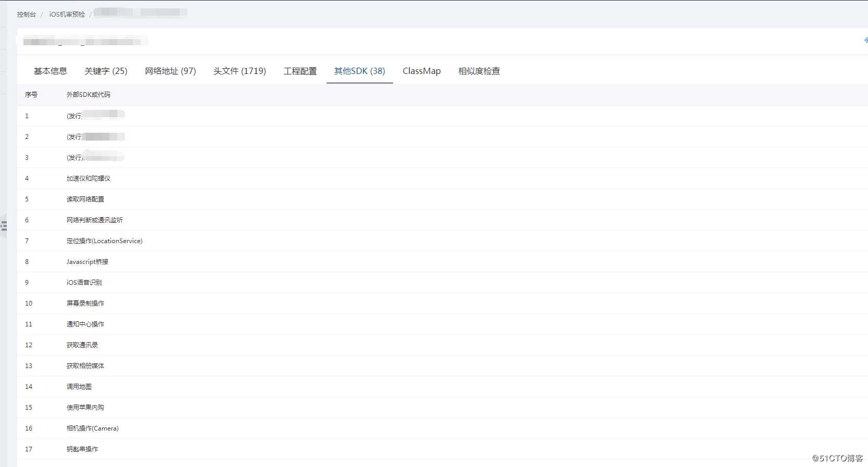
Task: Select row Javascript桥接
Action: pyautogui.click(x=443, y=262)
